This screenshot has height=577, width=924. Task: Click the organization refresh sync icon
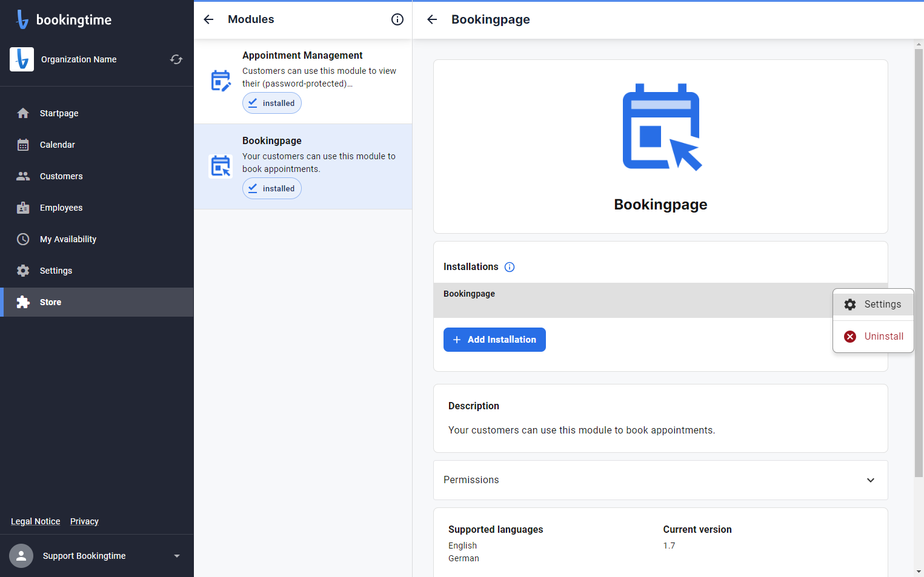176,59
